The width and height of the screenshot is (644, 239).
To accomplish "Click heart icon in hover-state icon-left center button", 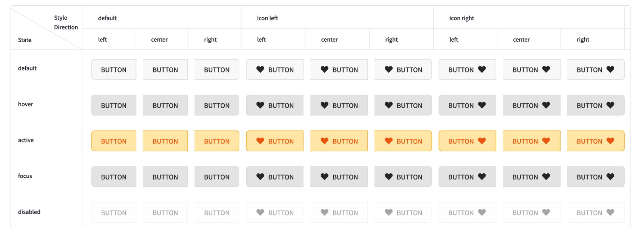I will pos(324,105).
